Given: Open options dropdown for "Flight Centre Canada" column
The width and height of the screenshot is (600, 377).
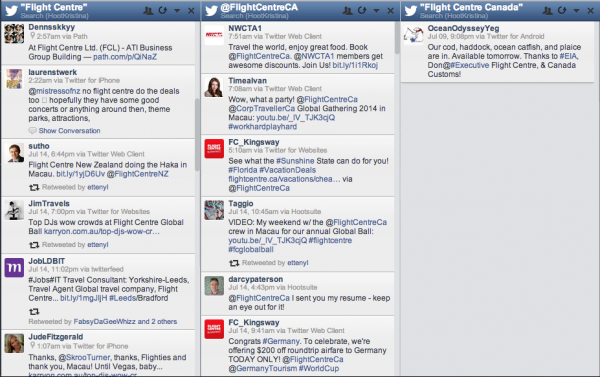Looking at the screenshot, I should [x=576, y=11].
